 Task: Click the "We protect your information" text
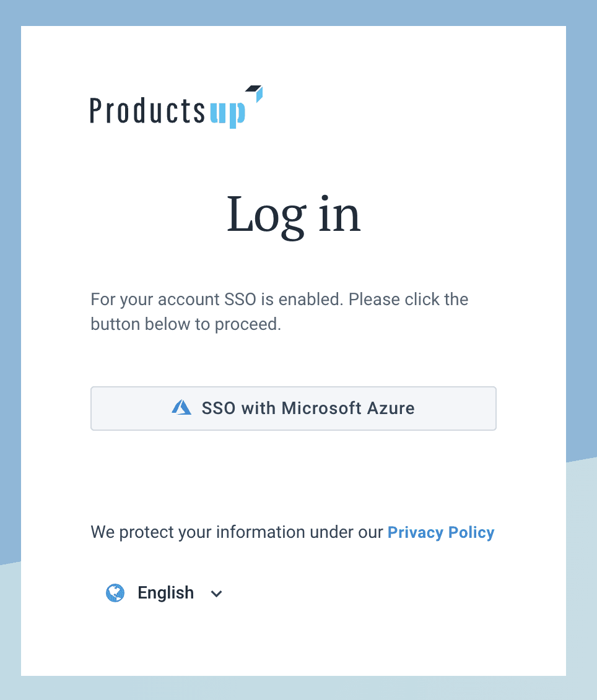237,532
